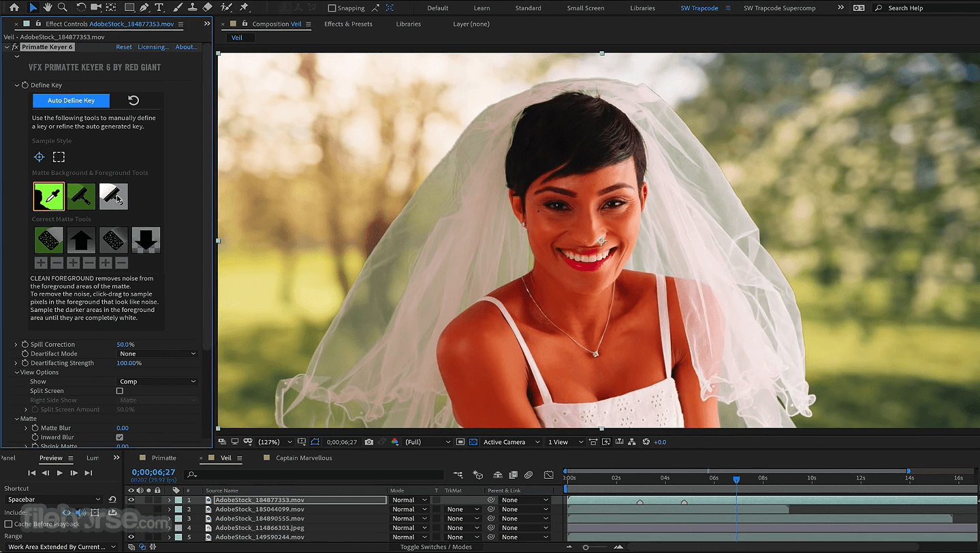Click the Reset link for Primatte Keyer
The image size is (980, 553).
[x=124, y=47]
